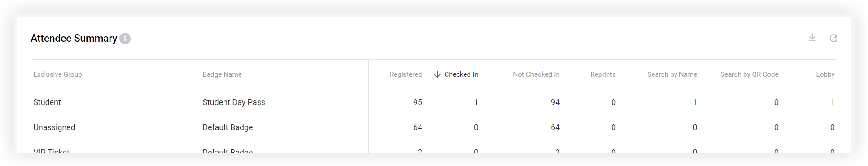Screen dimensions: 868x166
Task: Sort by Badge Name column
Action: click(x=222, y=74)
